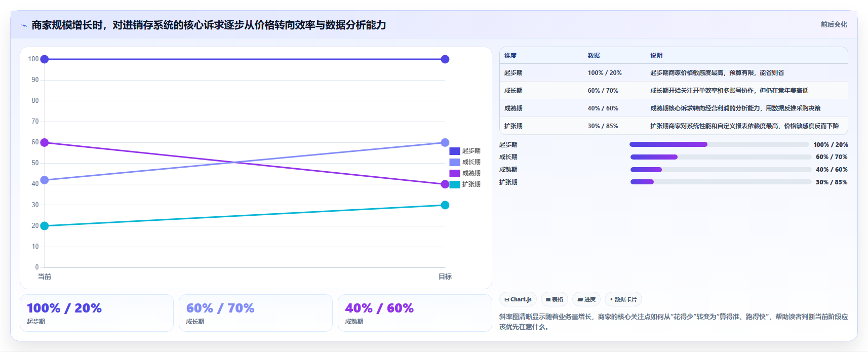
Task: Click the 扩张期 progress bar
Action: 721,182
